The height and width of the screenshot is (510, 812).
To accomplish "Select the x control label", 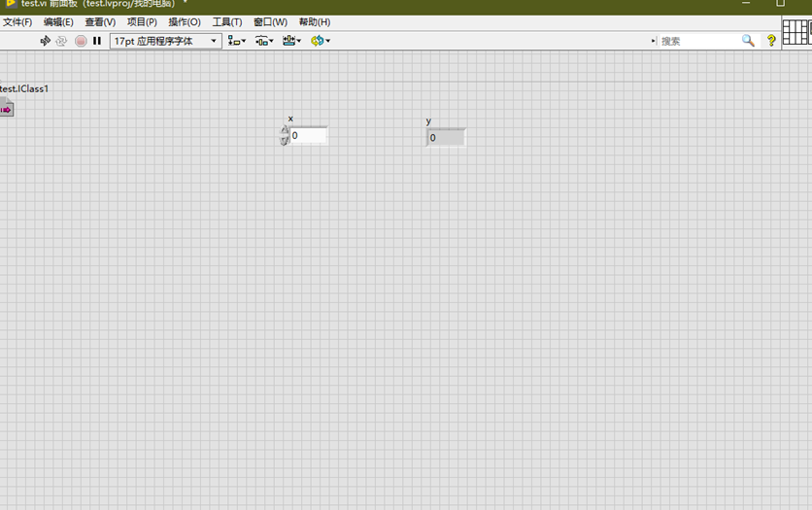I will [290, 119].
